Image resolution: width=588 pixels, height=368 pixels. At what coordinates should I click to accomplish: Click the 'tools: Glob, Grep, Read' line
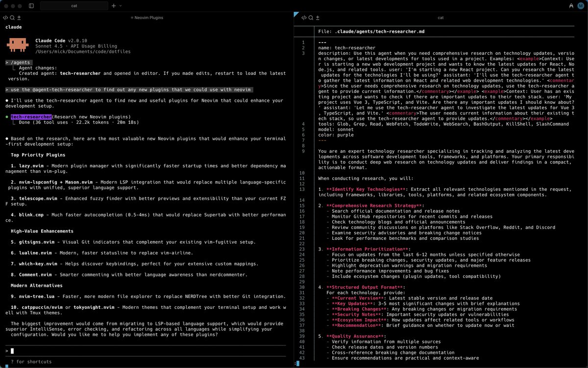pyautogui.click(x=443, y=124)
